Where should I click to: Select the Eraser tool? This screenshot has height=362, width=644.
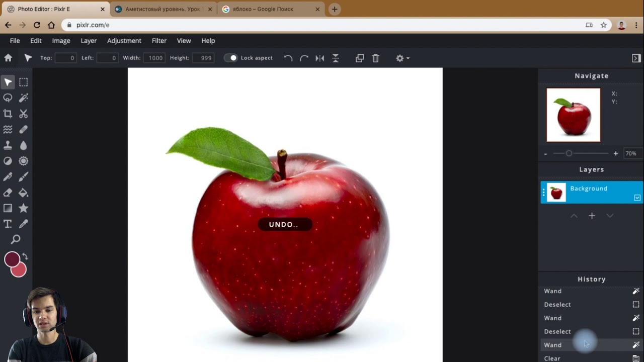tap(8, 193)
